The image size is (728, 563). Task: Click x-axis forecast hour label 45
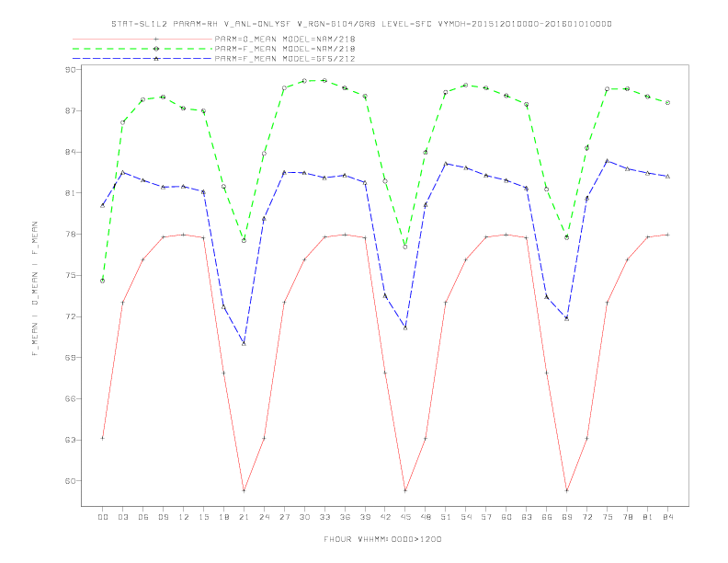point(405,517)
